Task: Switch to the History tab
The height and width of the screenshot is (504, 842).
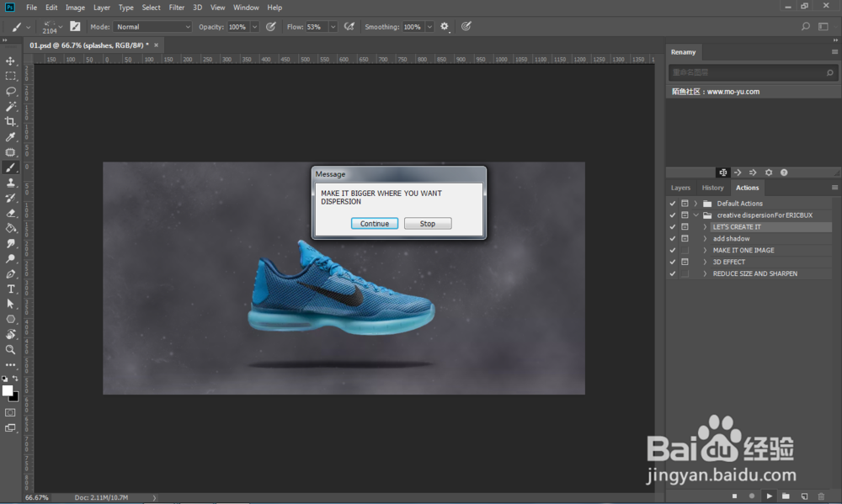Action: (x=712, y=188)
